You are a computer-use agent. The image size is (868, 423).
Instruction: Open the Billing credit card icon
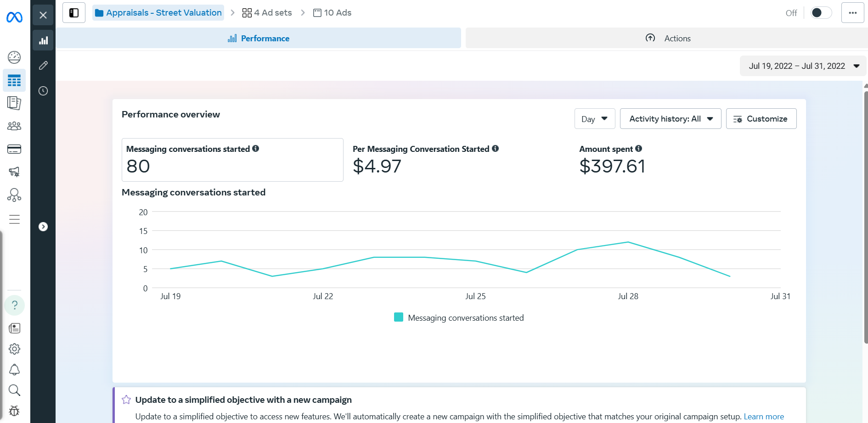click(14, 149)
